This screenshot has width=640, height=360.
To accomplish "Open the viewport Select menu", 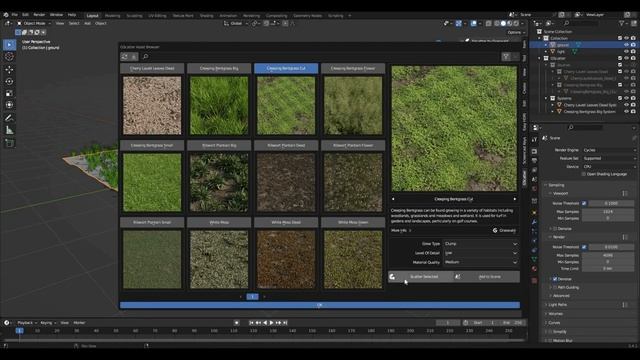I will click(x=74, y=23).
